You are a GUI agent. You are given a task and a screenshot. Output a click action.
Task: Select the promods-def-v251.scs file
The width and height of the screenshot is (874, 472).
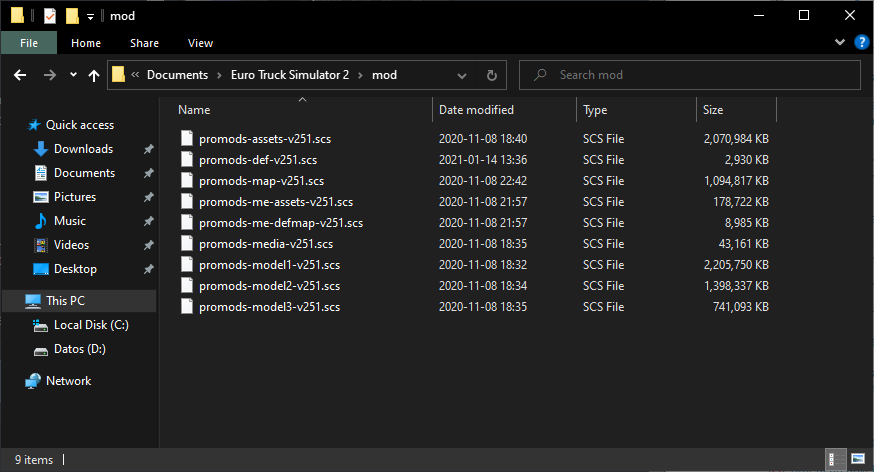point(258,160)
